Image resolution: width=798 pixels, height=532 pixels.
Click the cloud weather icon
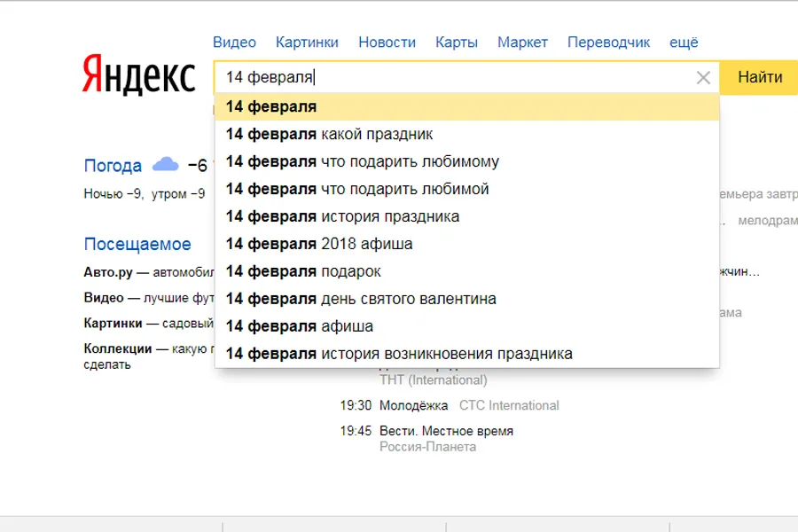pyautogui.click(x=166, y=164)
